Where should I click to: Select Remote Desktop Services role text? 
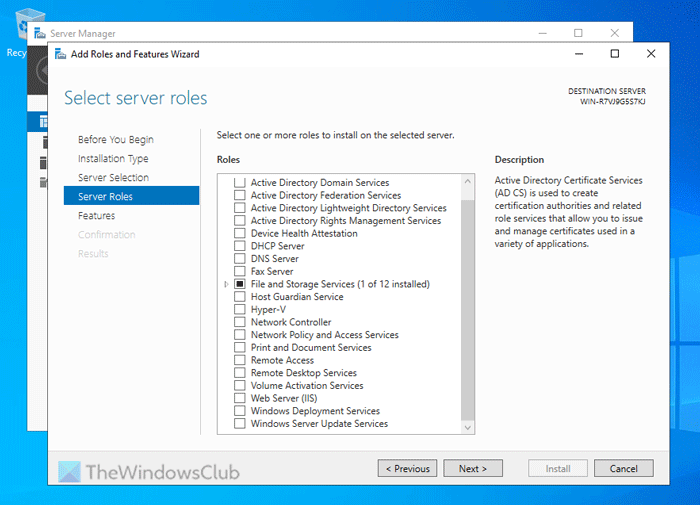pos(304,373)
